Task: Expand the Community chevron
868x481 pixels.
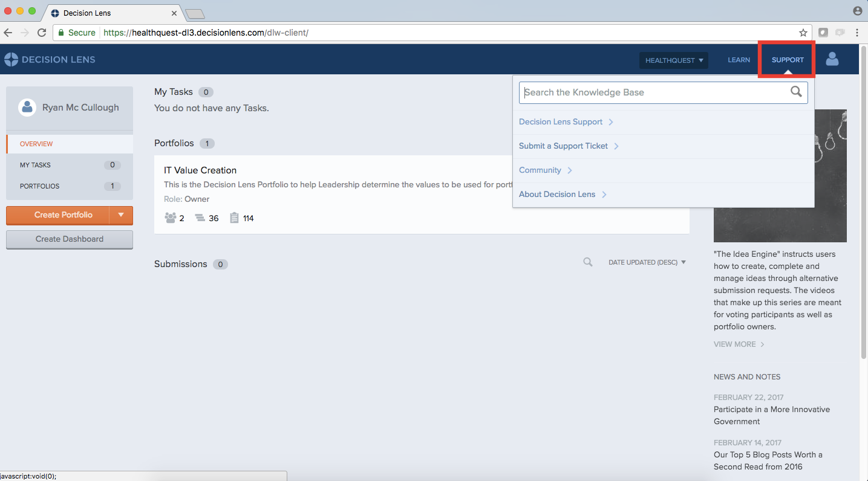Action: coord(570,170)
